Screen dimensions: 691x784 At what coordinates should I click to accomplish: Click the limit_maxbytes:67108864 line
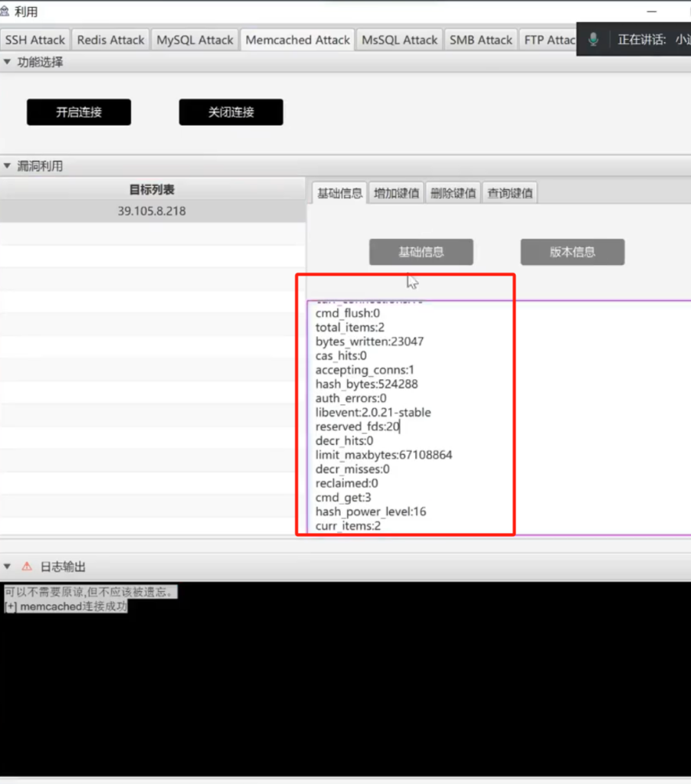coord(384,455)
